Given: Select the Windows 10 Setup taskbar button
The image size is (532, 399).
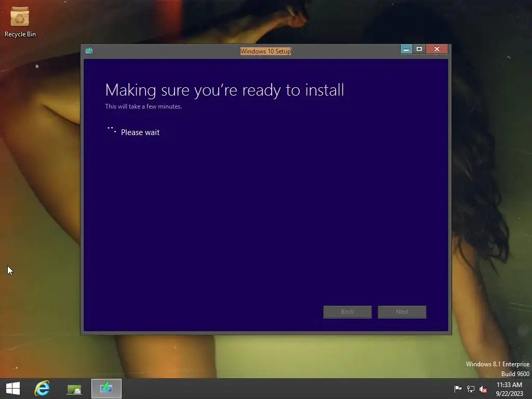Looking at the screenshot, I should [x=107, y=389].
